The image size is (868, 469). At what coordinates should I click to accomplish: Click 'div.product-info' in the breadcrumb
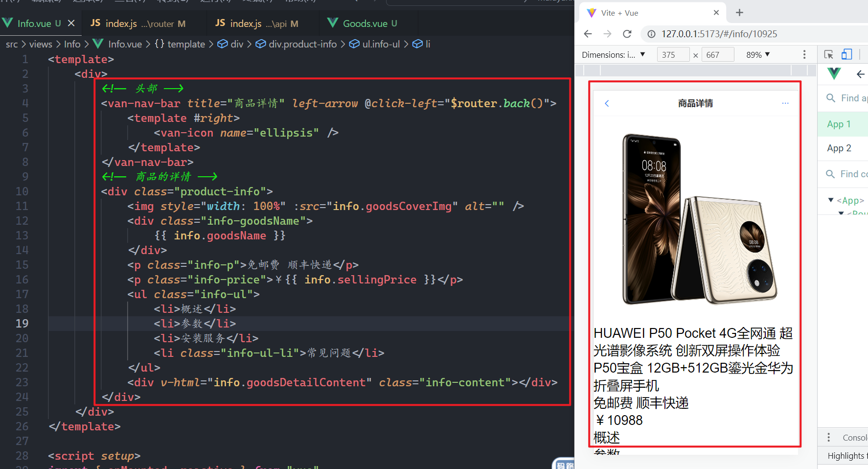click(302, 44)
